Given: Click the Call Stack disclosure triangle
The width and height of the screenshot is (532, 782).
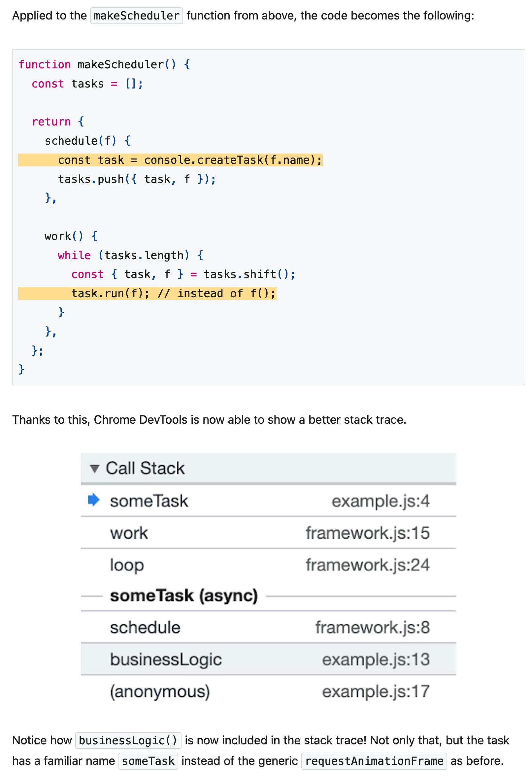Looking at the screenshot, I should coord(94,468).
